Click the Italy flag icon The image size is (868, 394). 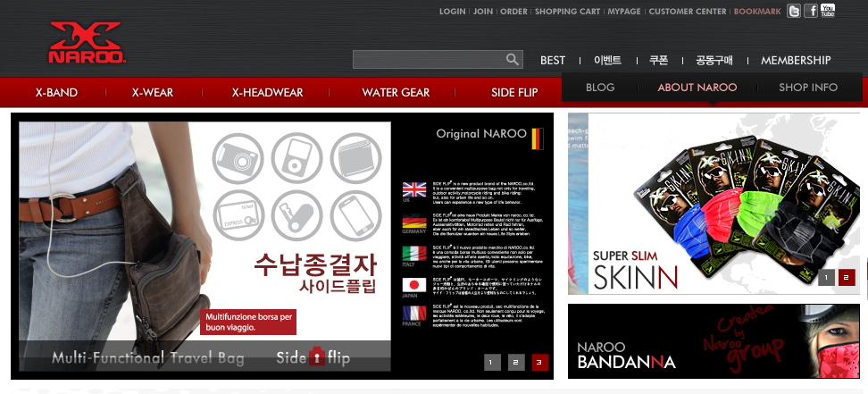(x=414, y=253)
